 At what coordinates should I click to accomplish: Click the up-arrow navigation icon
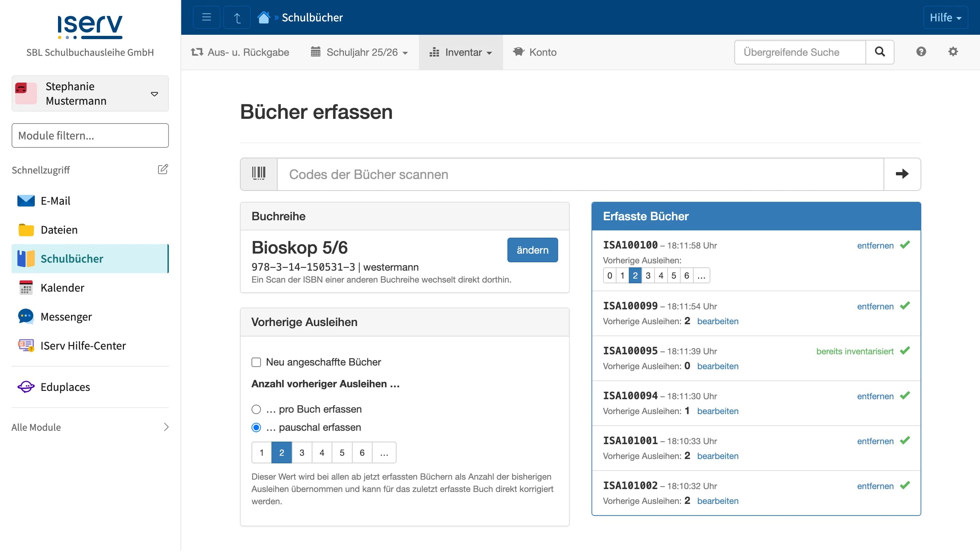tap(237, 17)
